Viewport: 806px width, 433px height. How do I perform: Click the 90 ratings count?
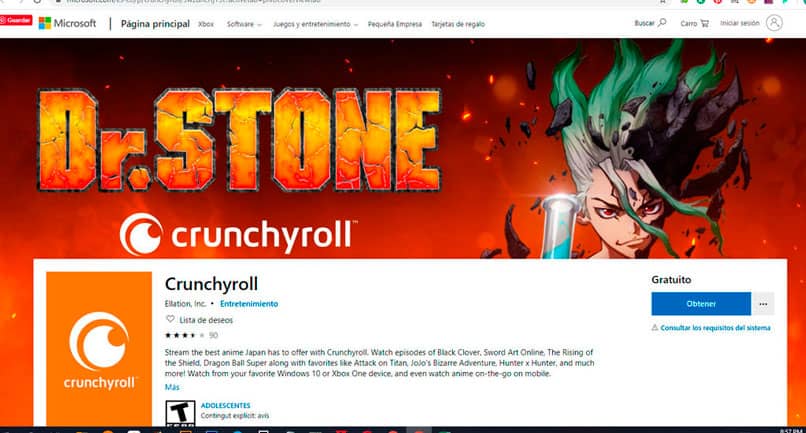click(213, 335)
